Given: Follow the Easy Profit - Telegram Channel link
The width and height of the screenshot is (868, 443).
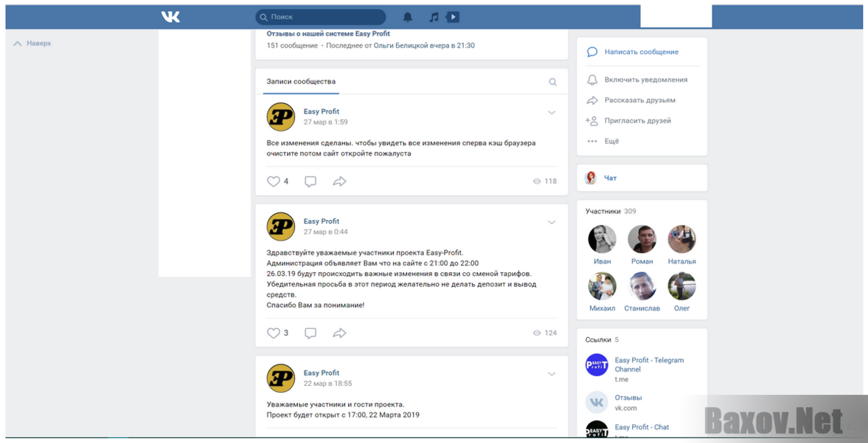Looking at the screenshot, I should coord(649,365).
